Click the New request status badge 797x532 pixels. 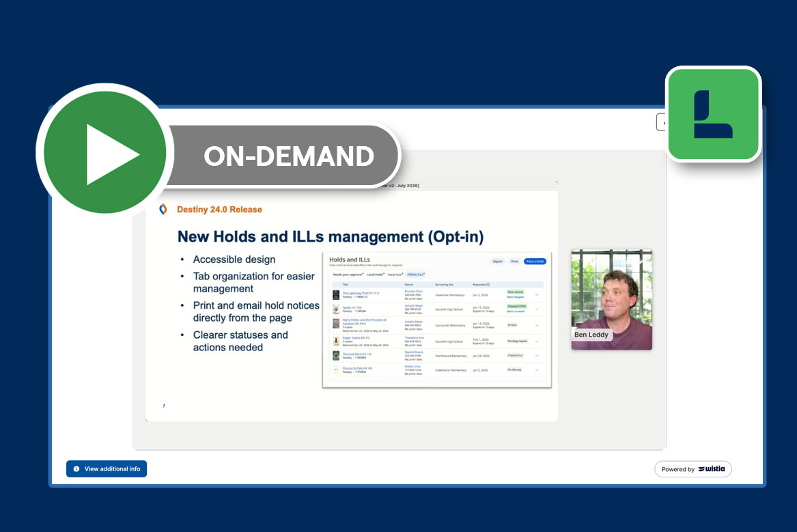coord(516,292)
